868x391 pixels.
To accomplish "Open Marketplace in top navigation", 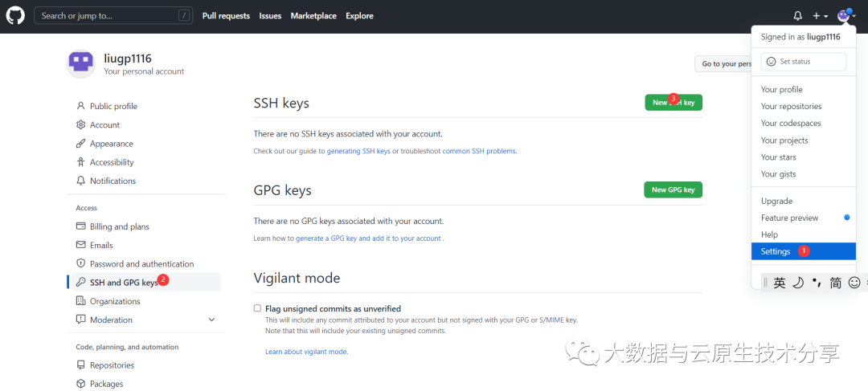I will pos(313,16).
